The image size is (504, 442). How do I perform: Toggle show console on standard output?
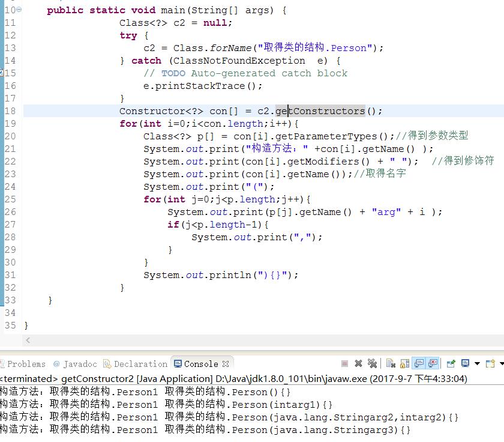[419, 363]
